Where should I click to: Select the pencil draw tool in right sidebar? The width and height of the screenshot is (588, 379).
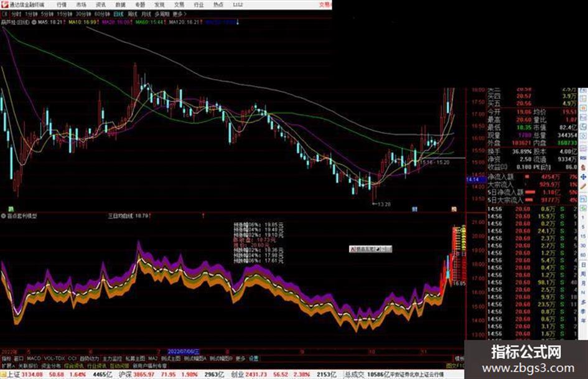tap(583, 186)
